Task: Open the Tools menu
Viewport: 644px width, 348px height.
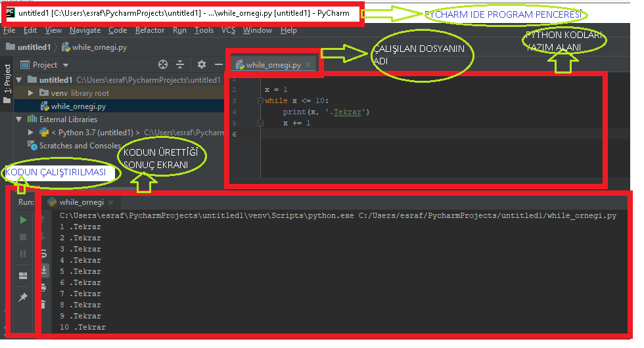Action: (x=204, y=30)
